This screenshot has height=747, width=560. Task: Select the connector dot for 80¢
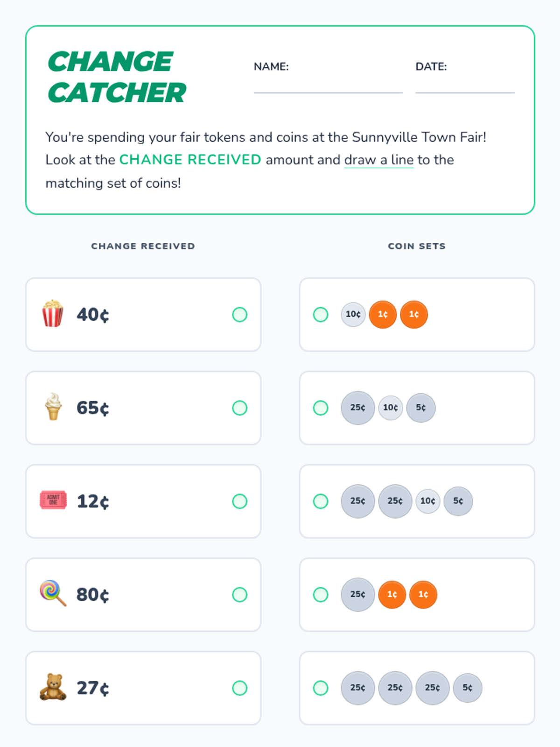coord(240,595)
